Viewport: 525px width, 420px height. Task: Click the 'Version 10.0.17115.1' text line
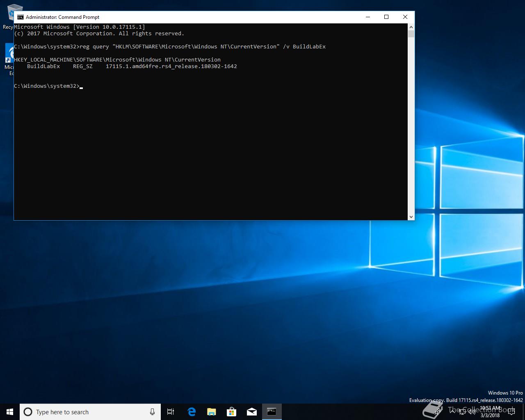(80, 27)
